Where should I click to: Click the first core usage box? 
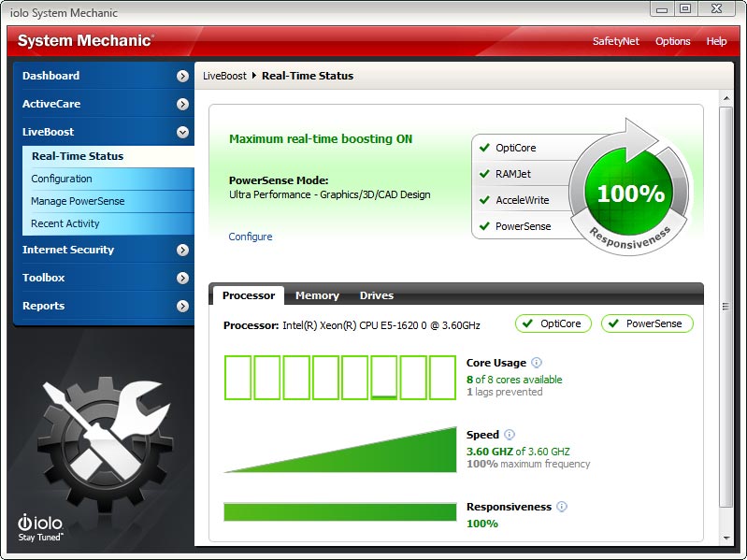(x=237, y=377)
